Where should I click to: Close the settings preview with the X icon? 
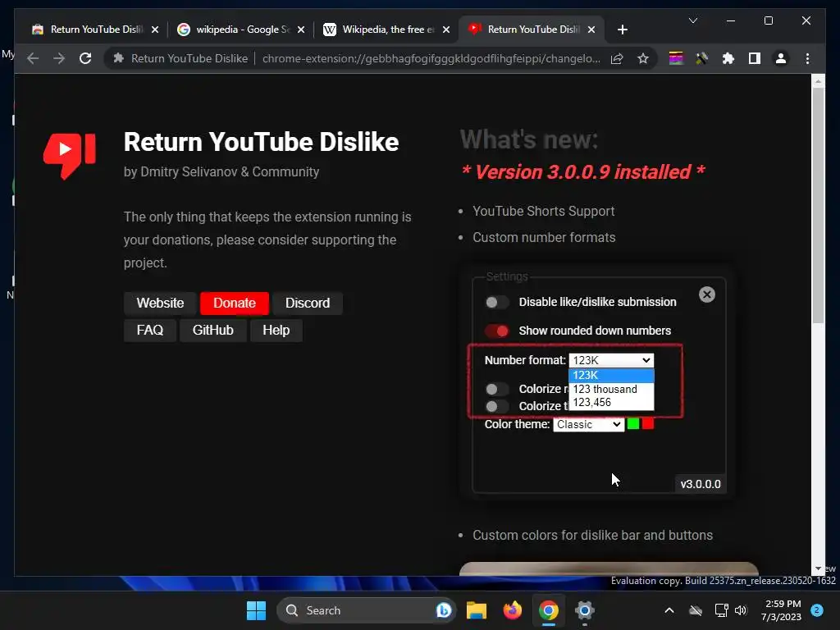[707, 294]
